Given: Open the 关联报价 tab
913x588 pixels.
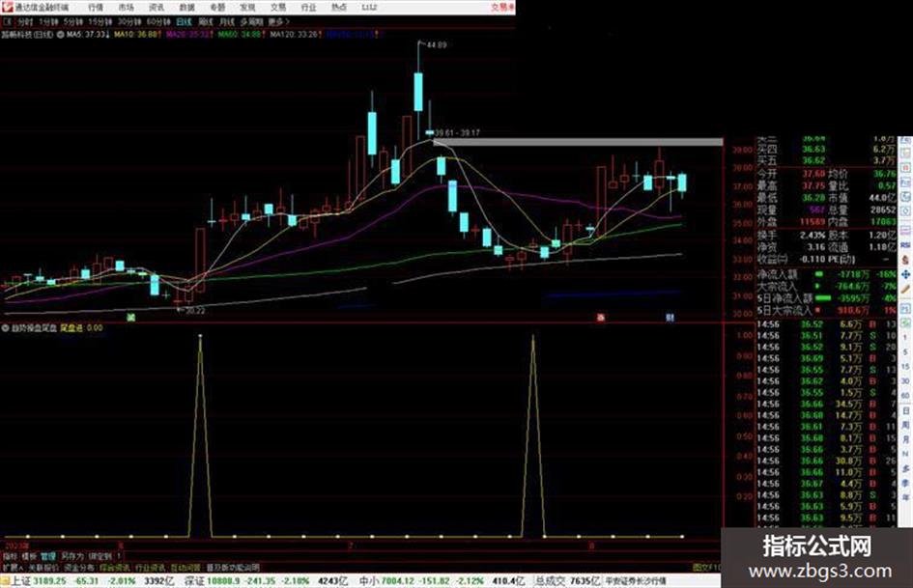Looking at the screenshot, I should [x=43, y=568].
